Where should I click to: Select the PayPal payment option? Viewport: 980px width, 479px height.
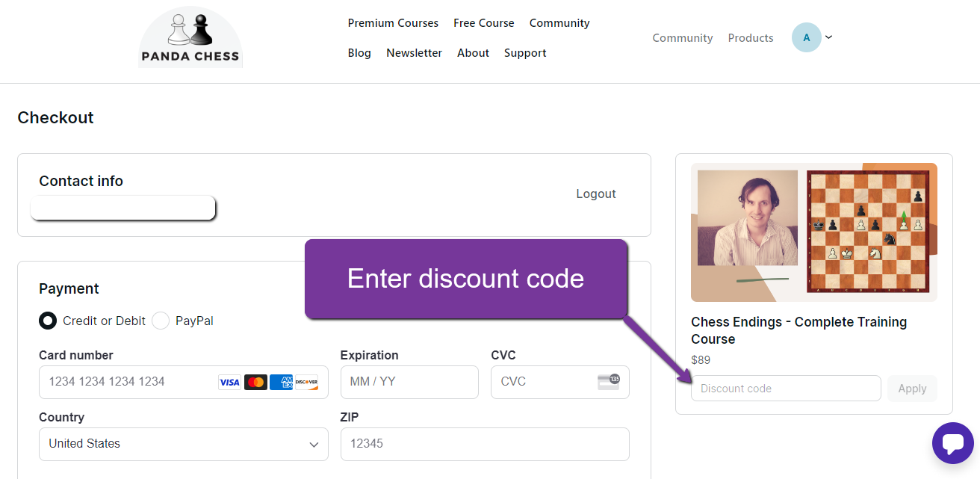pos(161,321)
